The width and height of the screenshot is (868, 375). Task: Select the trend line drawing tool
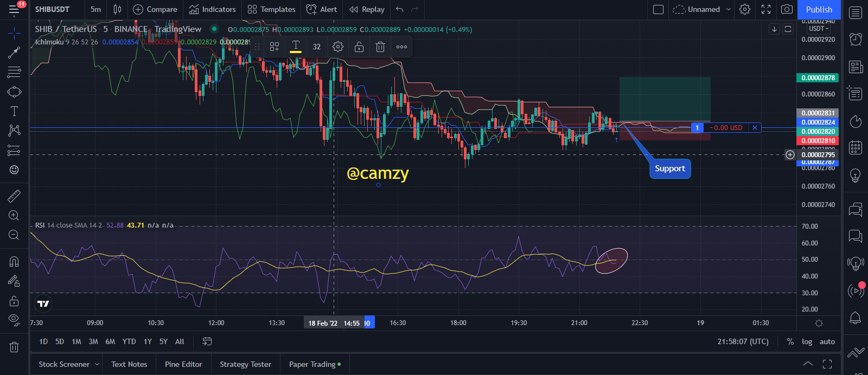click(x=14, y=53)
